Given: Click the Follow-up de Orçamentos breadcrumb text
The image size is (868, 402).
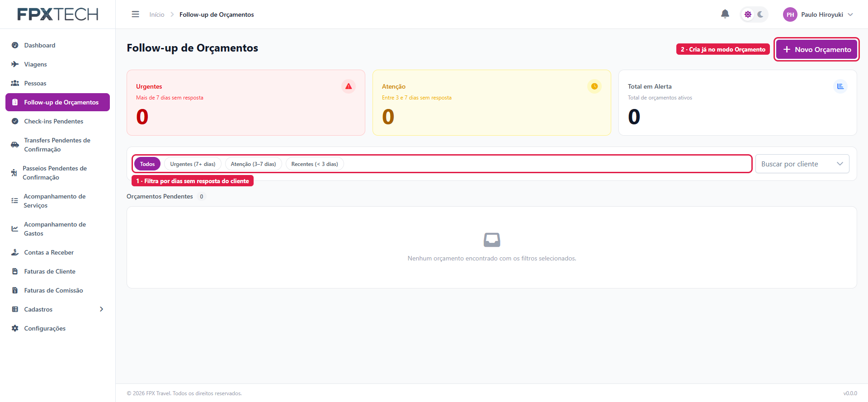Looking at the screenshot, I should pos(217,14).
